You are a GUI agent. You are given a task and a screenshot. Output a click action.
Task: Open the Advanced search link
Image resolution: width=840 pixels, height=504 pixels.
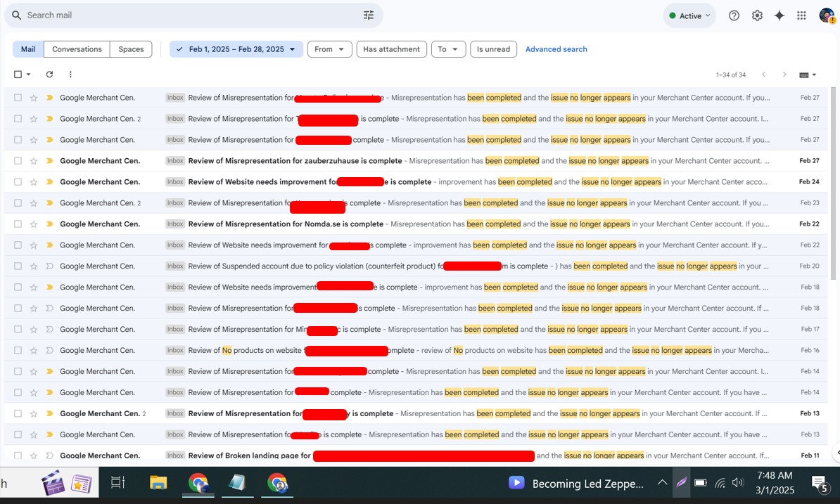click(556, 49)
